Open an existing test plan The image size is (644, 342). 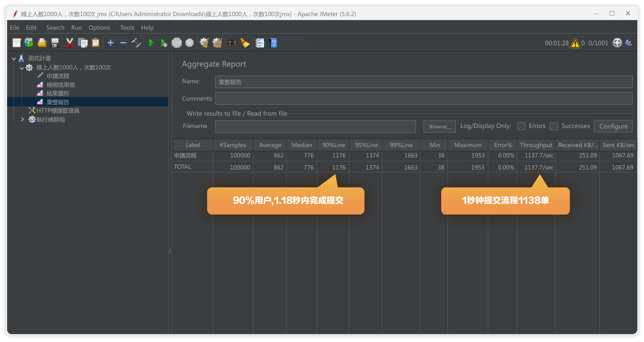(x=42, y=43)
